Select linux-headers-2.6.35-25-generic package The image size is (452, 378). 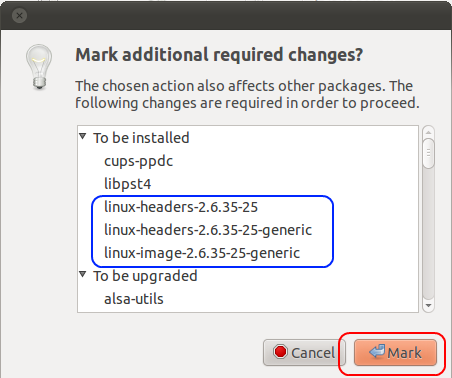point(208,230)
